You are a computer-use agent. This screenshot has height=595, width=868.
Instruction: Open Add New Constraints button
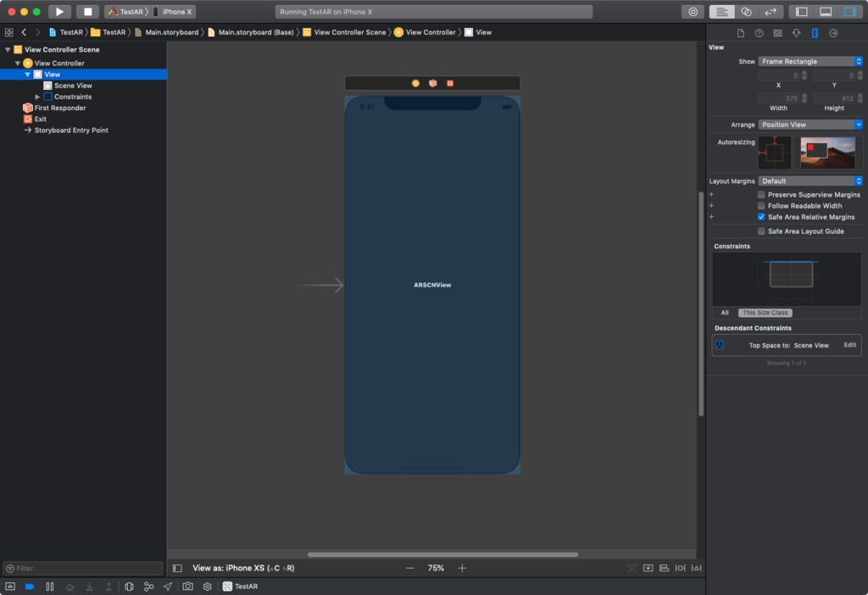[x=681, y=569]
